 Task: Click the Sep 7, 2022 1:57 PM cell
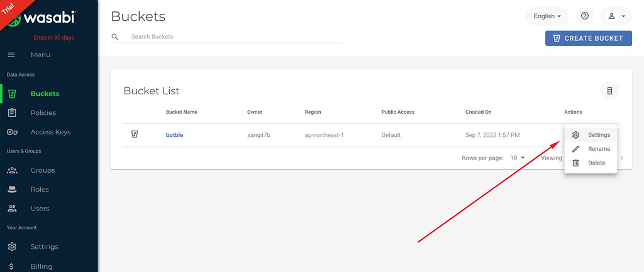pos(492,135)
